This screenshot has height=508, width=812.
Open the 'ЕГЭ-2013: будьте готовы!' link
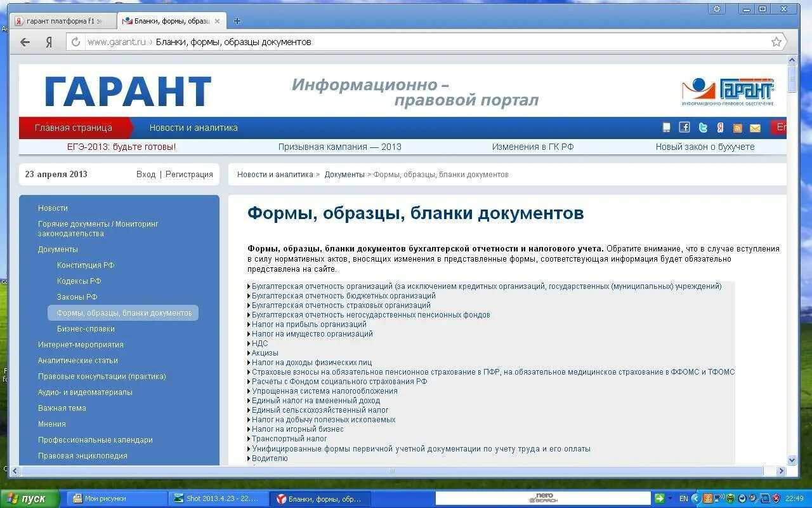tap(121, 147)
